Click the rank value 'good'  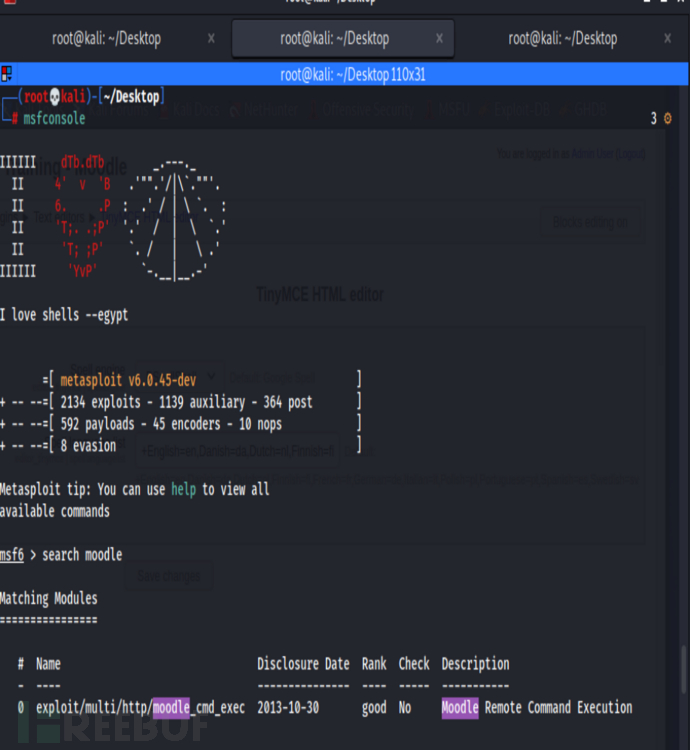[374, 708]
